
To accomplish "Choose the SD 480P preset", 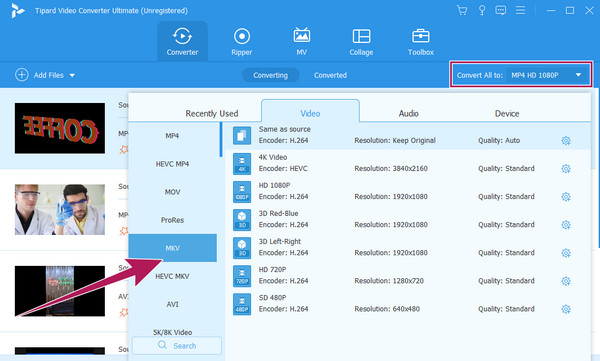I will point(409,304).
